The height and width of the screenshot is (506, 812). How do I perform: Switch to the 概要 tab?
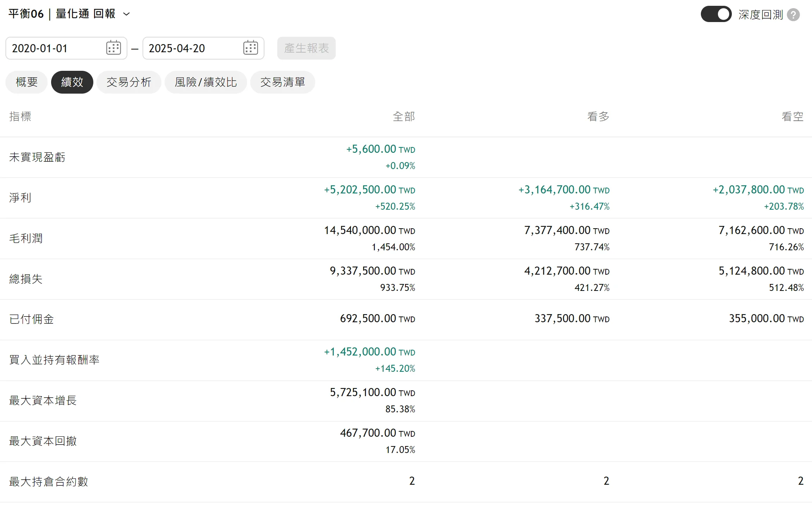(27, 82)
